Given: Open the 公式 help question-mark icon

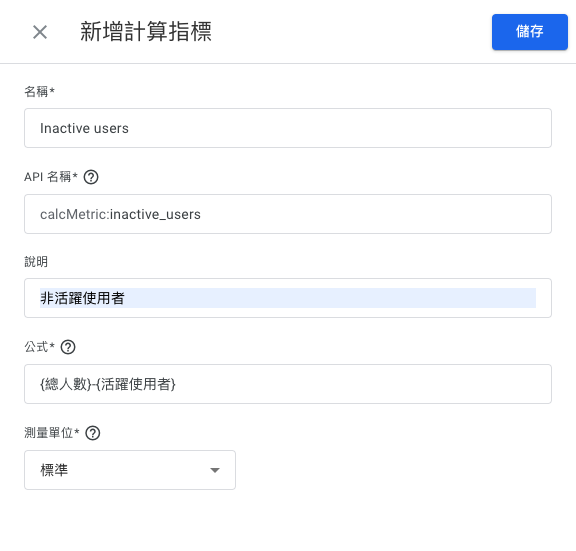Looking at the screenshot, I should [x=68, y=347].
